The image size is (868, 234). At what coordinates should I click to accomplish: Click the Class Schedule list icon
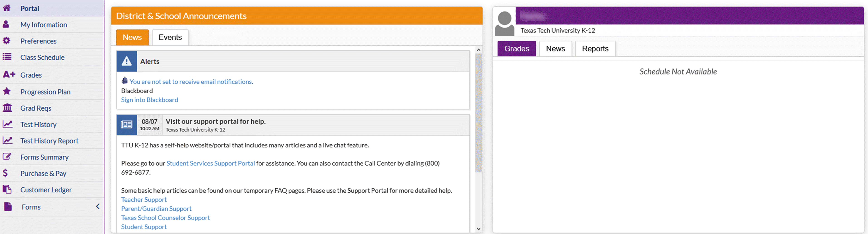click(7, 57)
